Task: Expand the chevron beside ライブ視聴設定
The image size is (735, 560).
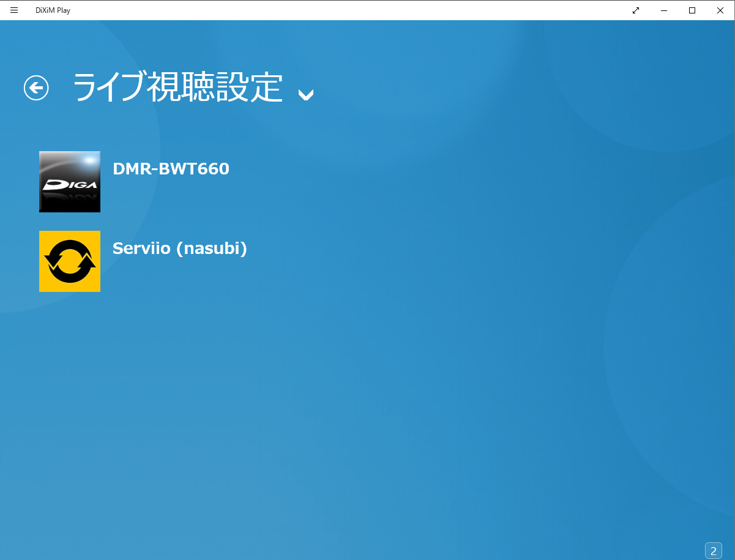Action: click(x=305, y=94)
